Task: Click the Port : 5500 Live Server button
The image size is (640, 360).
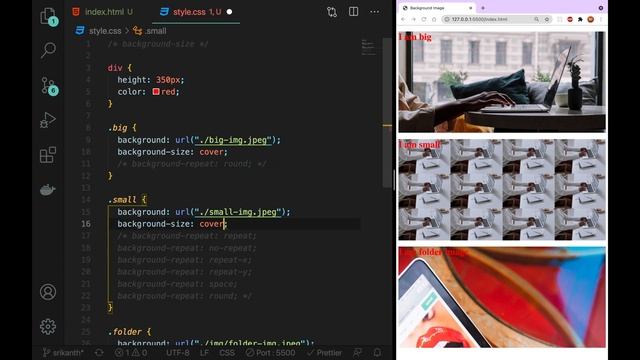Action: click(x=271, y=353)
